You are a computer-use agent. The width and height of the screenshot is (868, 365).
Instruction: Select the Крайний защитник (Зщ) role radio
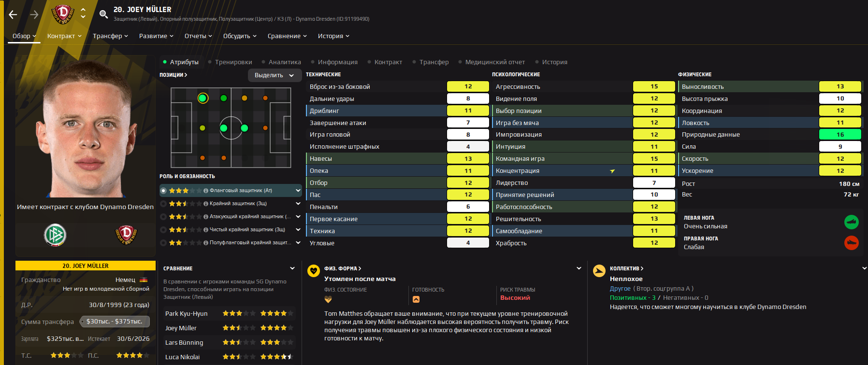pyautogui.click(x=164, y=204)
